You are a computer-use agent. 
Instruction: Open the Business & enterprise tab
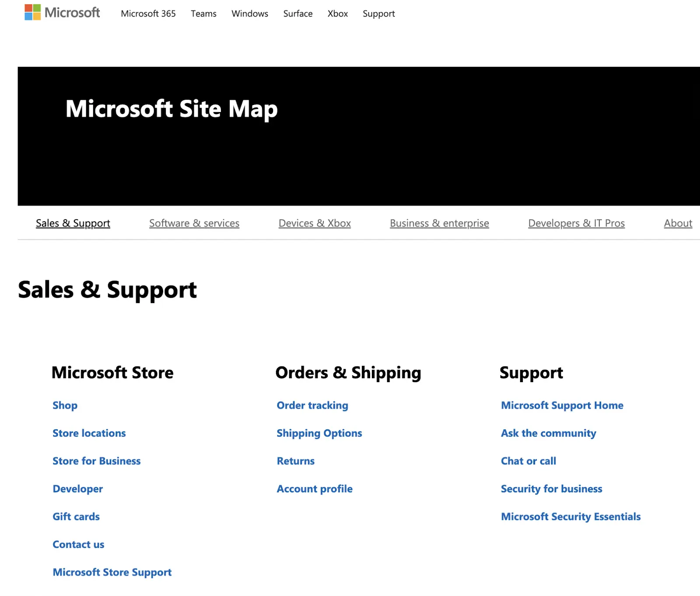(x=439, y=223)
